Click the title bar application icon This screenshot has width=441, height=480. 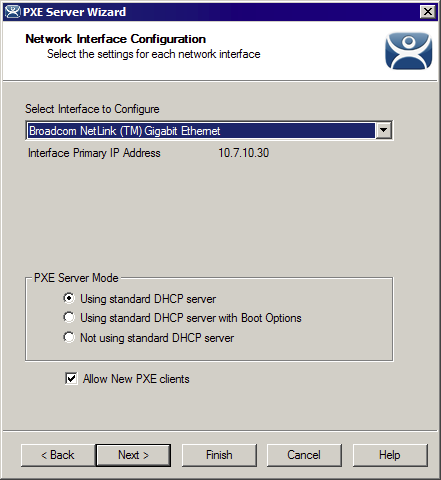(12, 12)
